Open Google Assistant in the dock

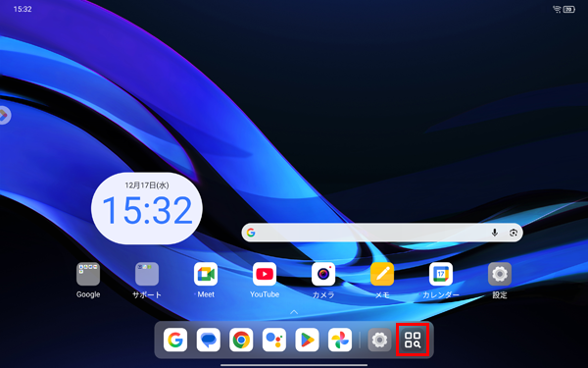tap(274, 340)
